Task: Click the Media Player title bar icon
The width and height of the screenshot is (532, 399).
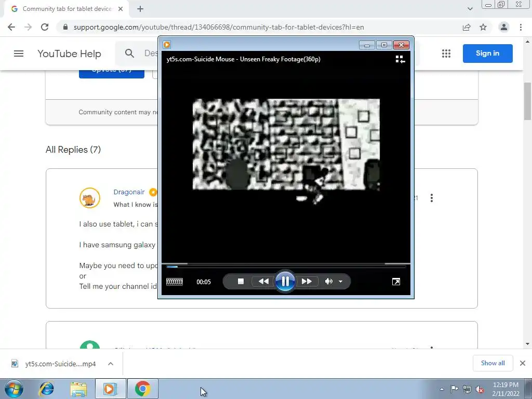Action: coord(167,45)
